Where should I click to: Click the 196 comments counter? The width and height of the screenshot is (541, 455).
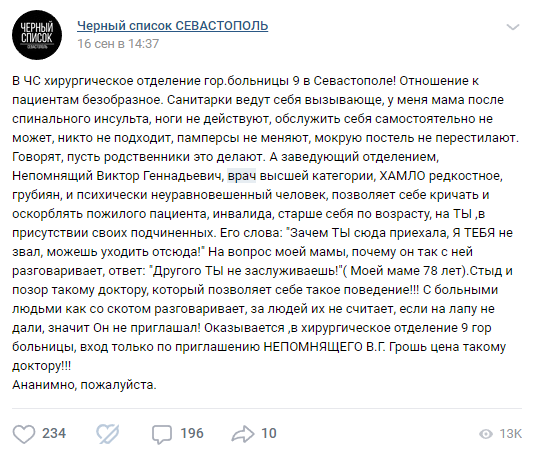coord(192,434)
